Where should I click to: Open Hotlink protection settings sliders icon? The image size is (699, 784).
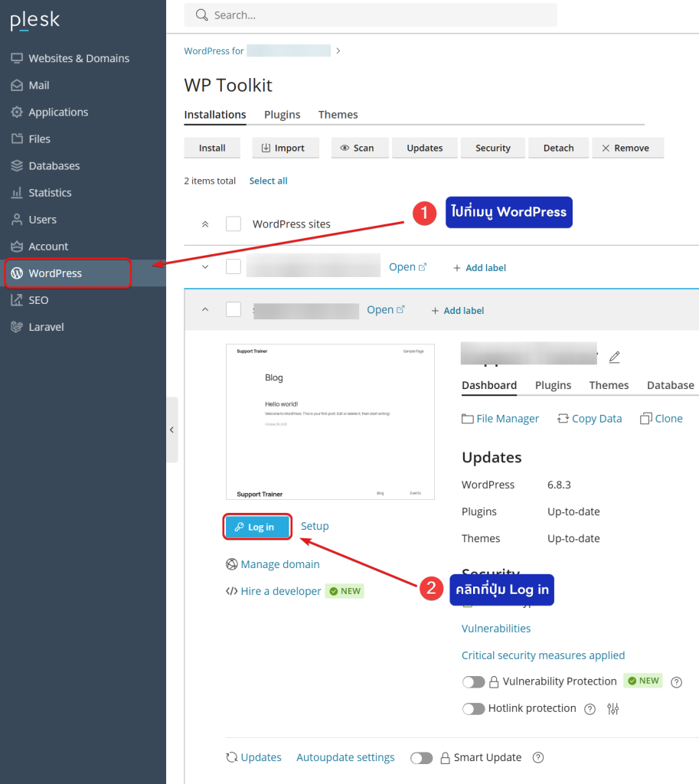(x=612, y=709)
